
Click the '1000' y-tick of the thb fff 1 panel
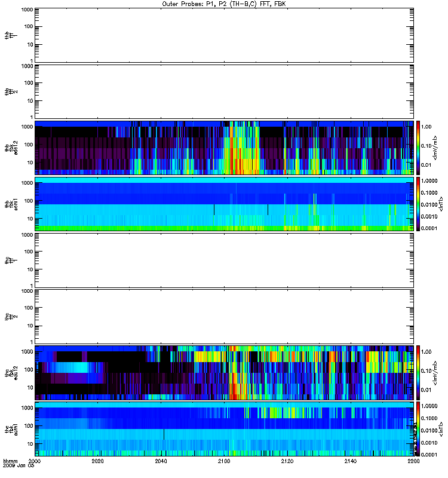(x=27, y=10)
